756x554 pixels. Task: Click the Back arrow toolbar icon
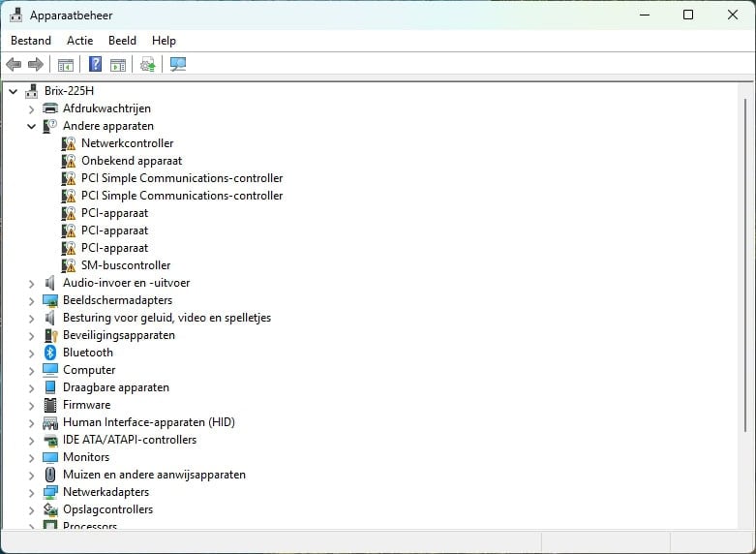[14, 65]
